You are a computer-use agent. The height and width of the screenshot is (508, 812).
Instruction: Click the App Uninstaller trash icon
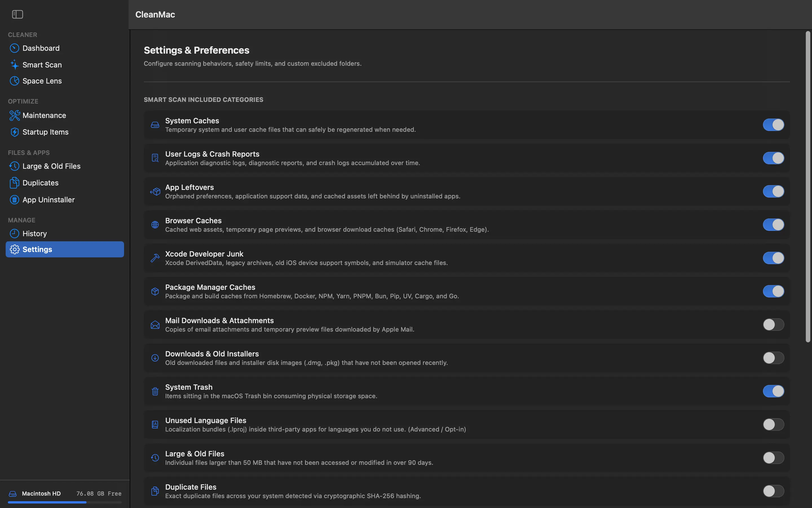[14, 200]
